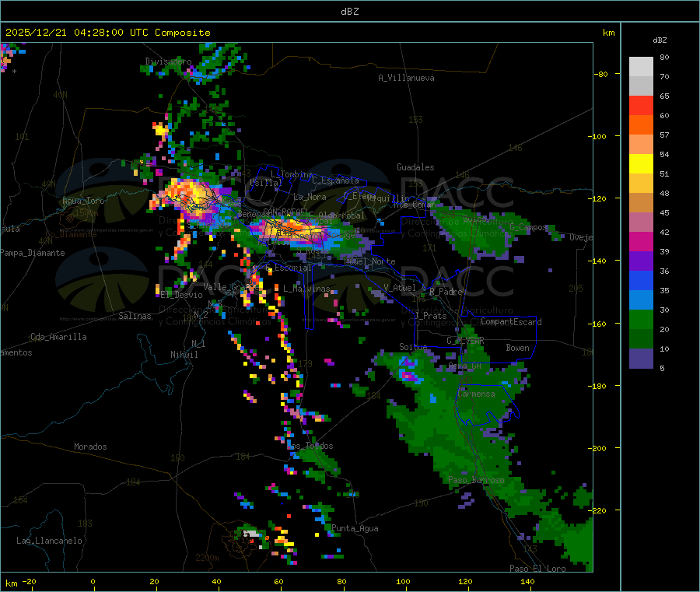This screenshot has height=592, width=700.
Task: Click the brown 45–48 dBZ legend swatch
Action: click(x=641, y=203)
